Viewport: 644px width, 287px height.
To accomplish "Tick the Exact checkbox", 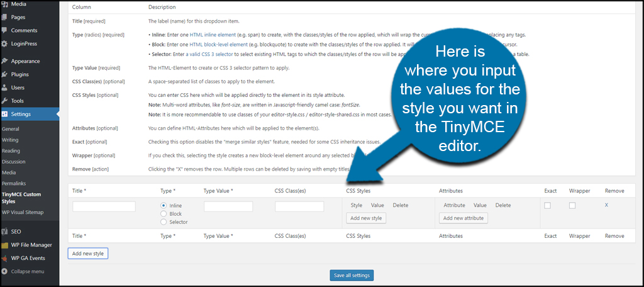I will tap(548, 205).
